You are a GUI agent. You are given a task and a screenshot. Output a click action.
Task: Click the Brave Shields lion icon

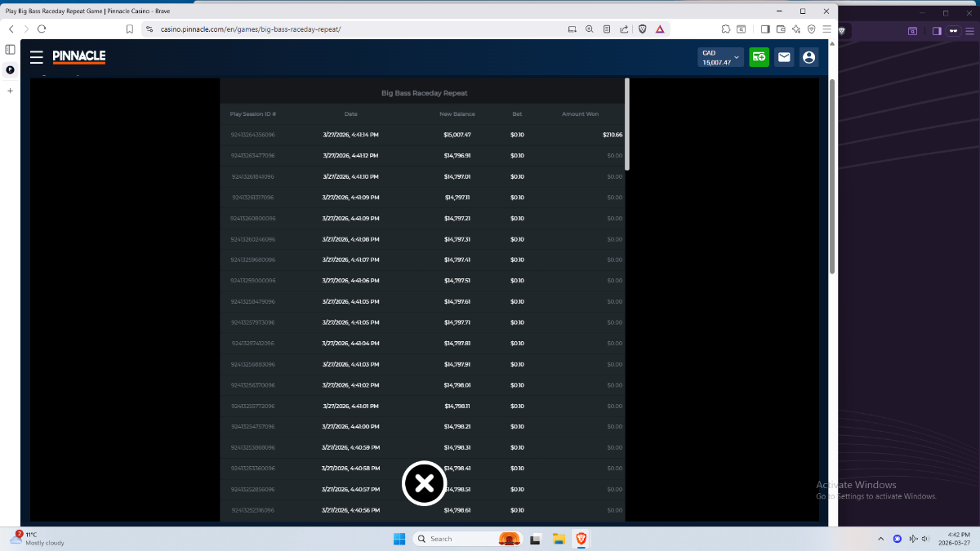coord(643,29)
